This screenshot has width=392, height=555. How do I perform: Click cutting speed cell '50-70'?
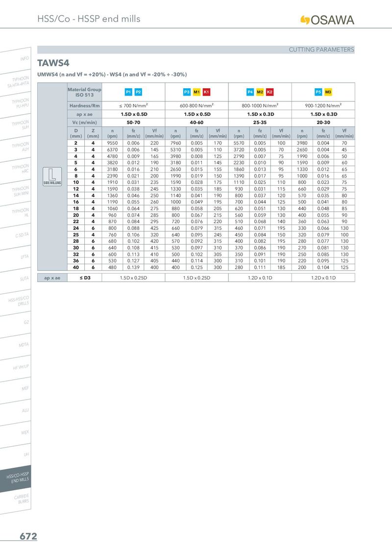tap(133, 123)
